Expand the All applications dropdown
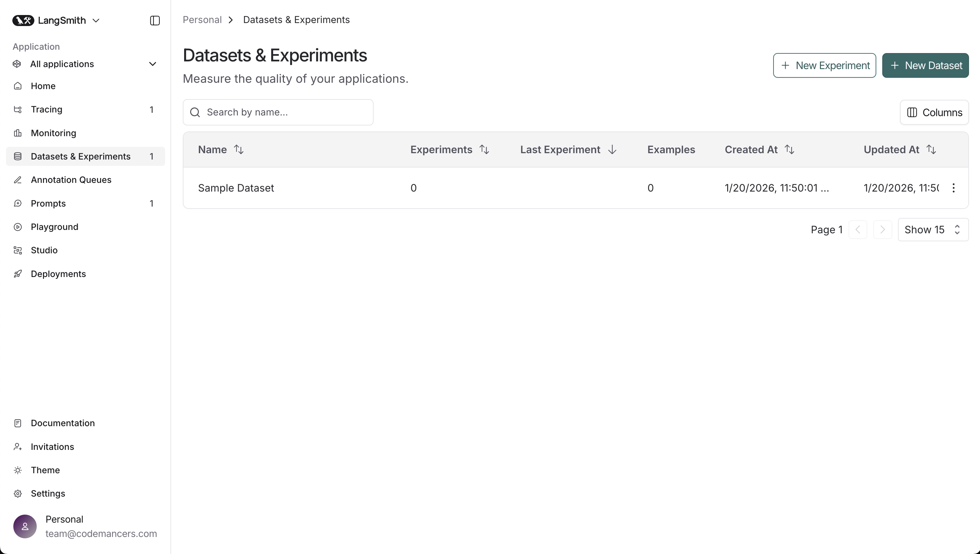This screenshot has width=980, height=554. (x=152, y=64)
